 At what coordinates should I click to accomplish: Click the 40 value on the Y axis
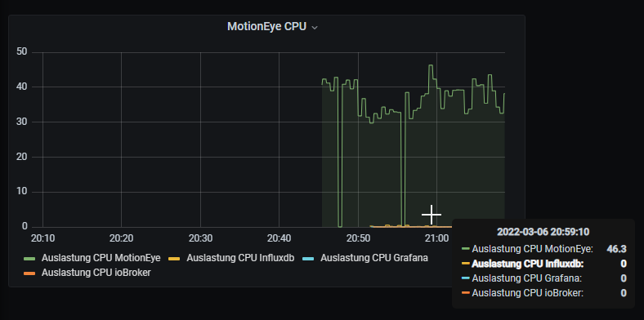tap(22, 87)
